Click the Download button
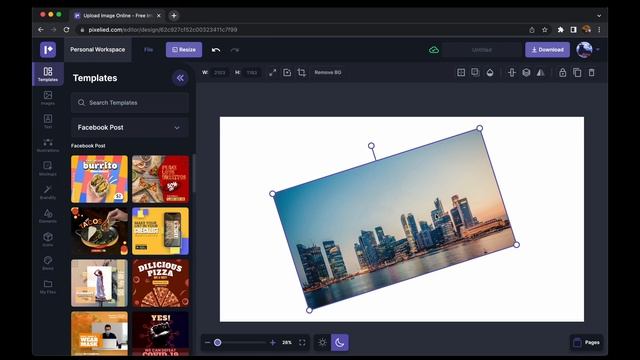The width and height of the screenshot is (640, 360). [547, 49]
